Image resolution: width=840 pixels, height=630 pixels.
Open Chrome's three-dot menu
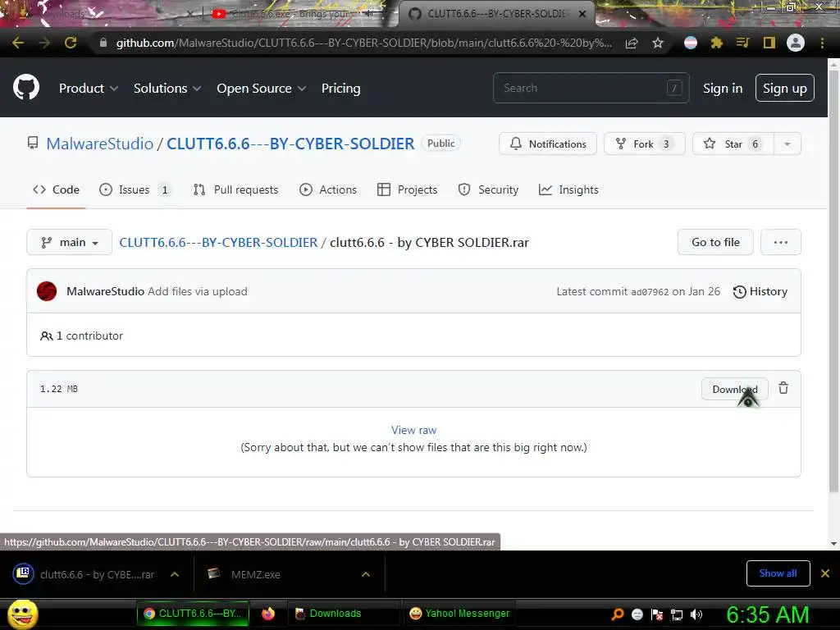(x=822, y=43)
